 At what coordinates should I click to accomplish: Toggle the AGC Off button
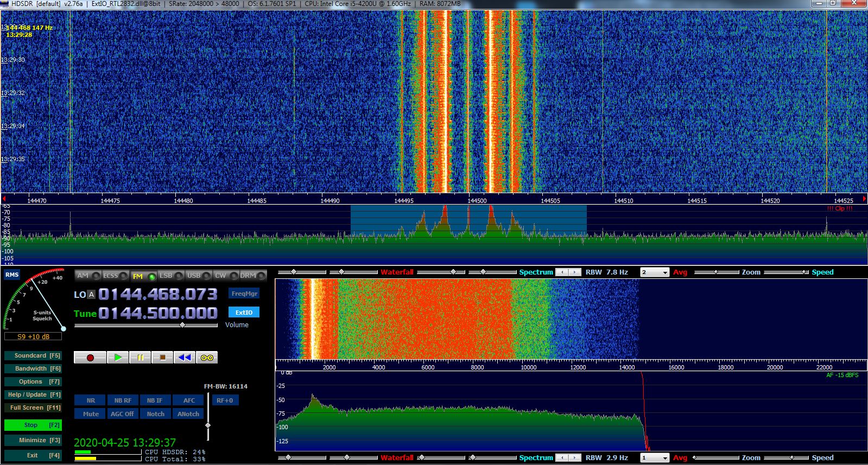click(x=123, y=414)
